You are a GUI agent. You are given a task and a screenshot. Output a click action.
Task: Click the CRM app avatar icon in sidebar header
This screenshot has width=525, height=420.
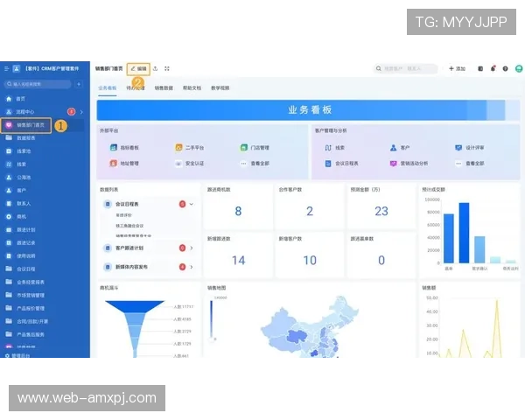tap(16, 68)
